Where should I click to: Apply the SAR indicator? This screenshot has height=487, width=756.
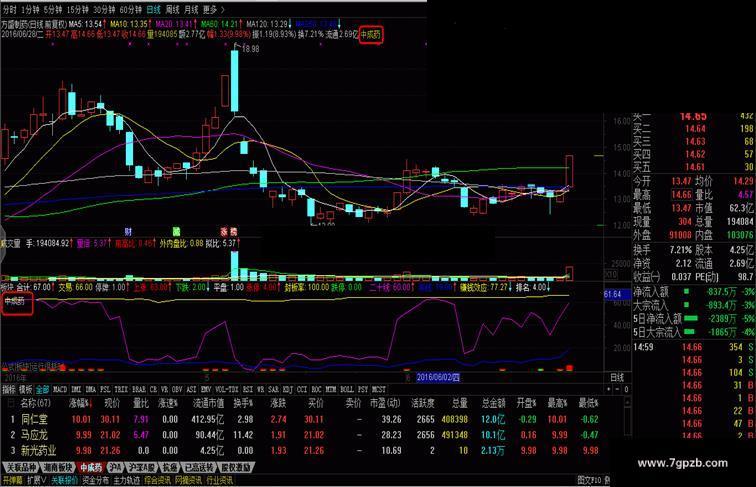[x=273, y=390]
